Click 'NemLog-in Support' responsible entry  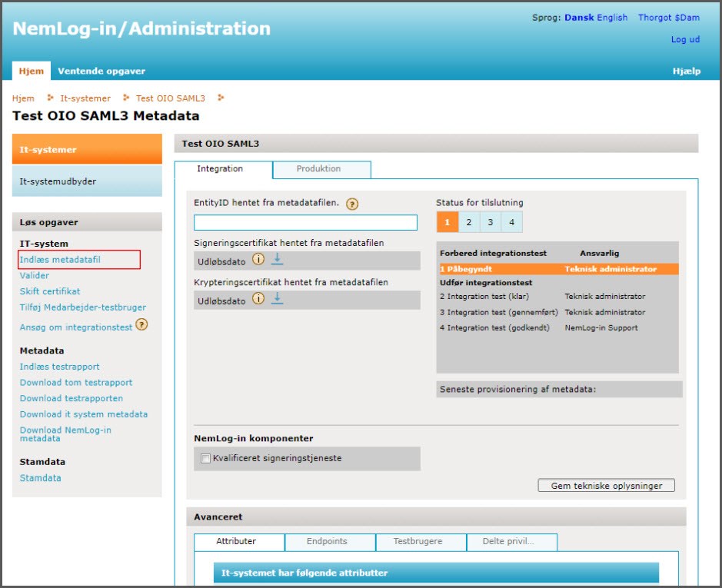(601, 327)
